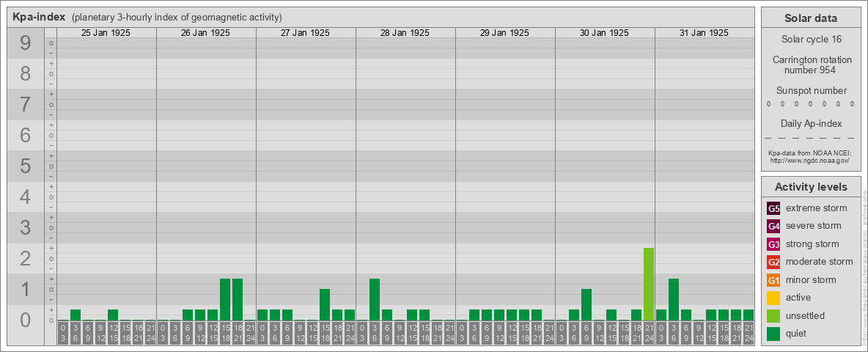868x352 pixels.
Task: Click the '31 Jan 1925' date header
Action: coord(704,33)
